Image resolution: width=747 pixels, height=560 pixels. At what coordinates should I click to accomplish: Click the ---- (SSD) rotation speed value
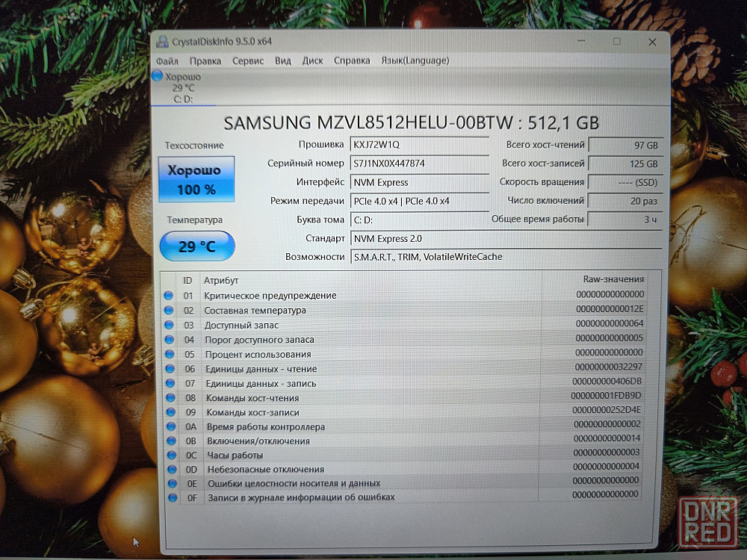[625, 182]
